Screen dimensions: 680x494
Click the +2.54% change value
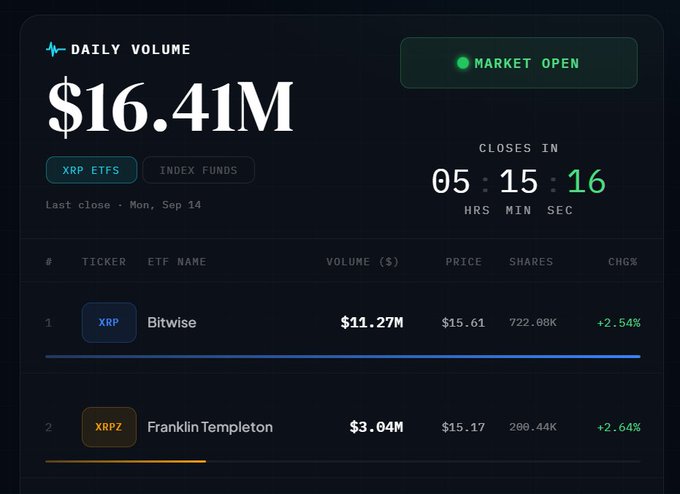618,323
